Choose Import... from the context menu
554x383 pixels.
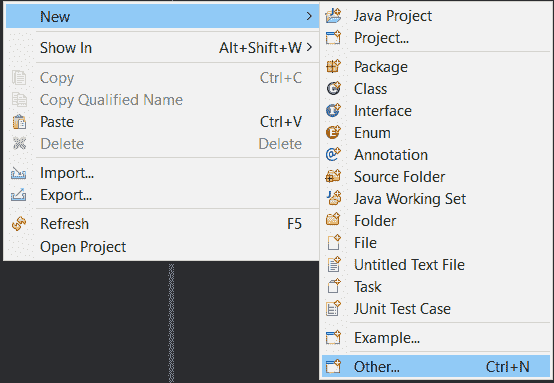[x=163, y=173]
